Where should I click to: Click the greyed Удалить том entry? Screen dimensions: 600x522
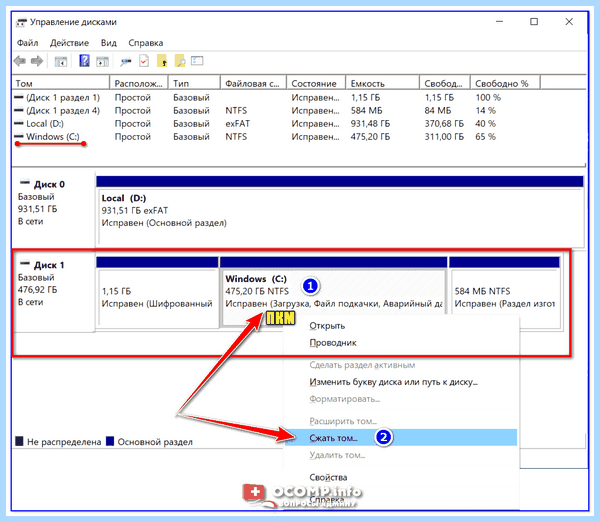[401, 455]
